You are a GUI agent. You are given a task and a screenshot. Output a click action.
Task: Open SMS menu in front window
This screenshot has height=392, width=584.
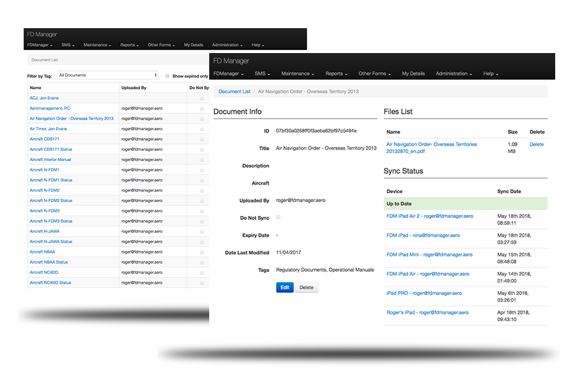coord(262,74)
